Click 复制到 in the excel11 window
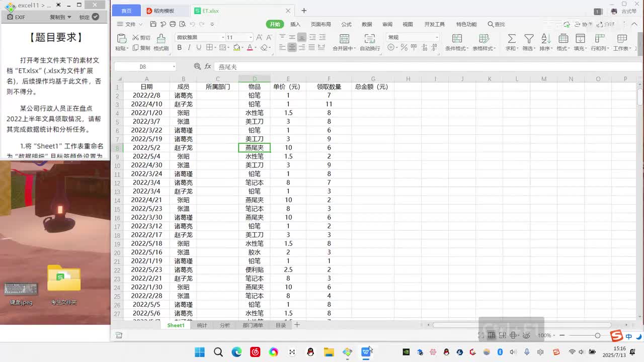 (x=60, y=17)
